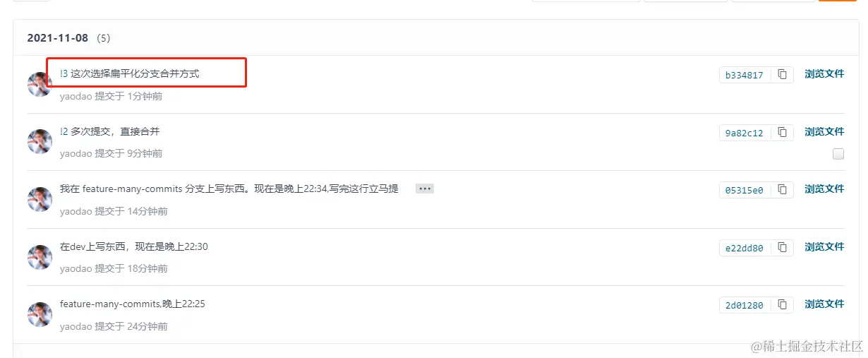Open merge request !2 link

(x=64, y=131)
